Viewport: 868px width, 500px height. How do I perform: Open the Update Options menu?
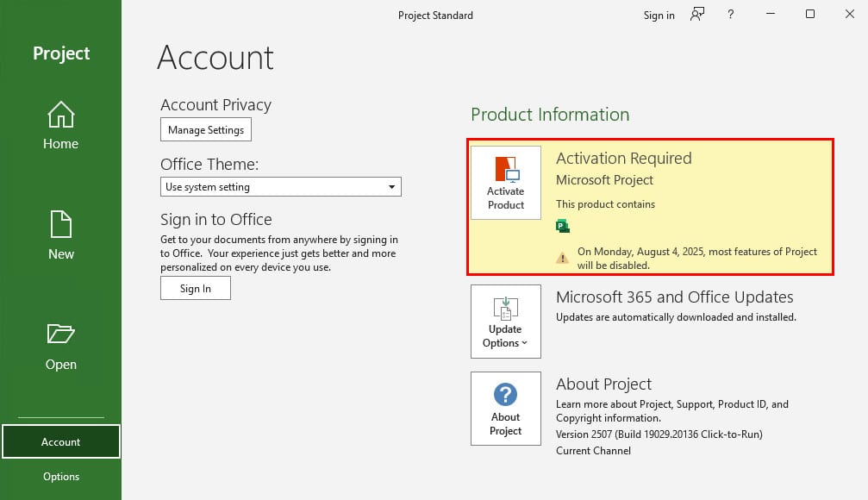(x=505, y=322)
